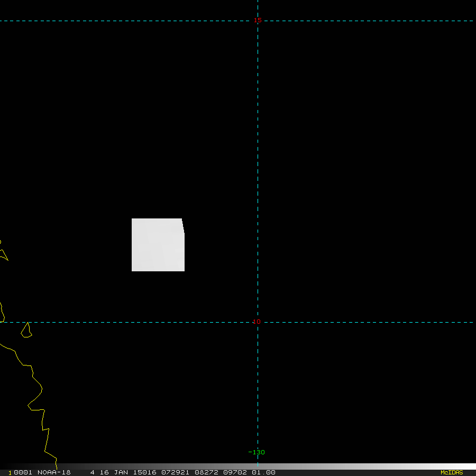
Task: Click the green longitude label -130
Action: click(257, 452)
